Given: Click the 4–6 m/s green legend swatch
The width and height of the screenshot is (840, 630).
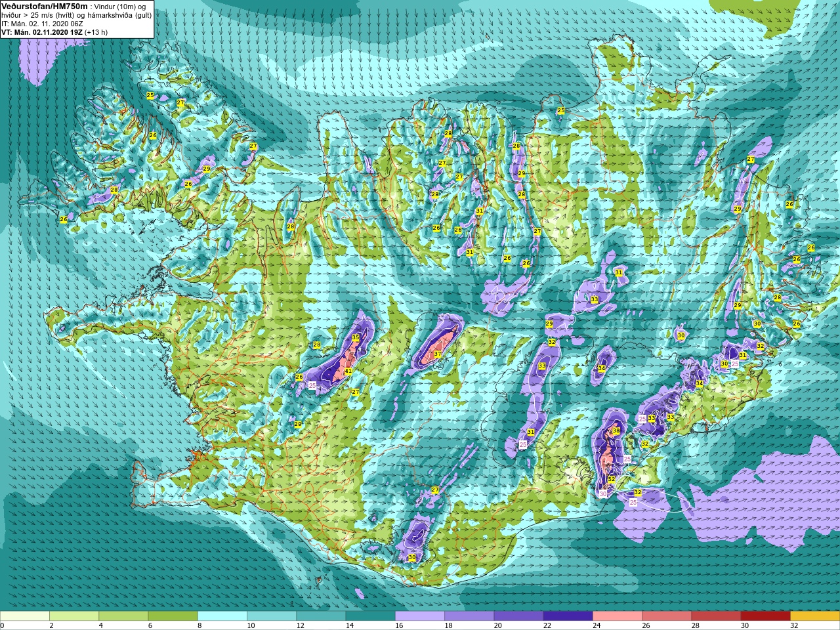Looking at the screenshot, I should (123, 616).
